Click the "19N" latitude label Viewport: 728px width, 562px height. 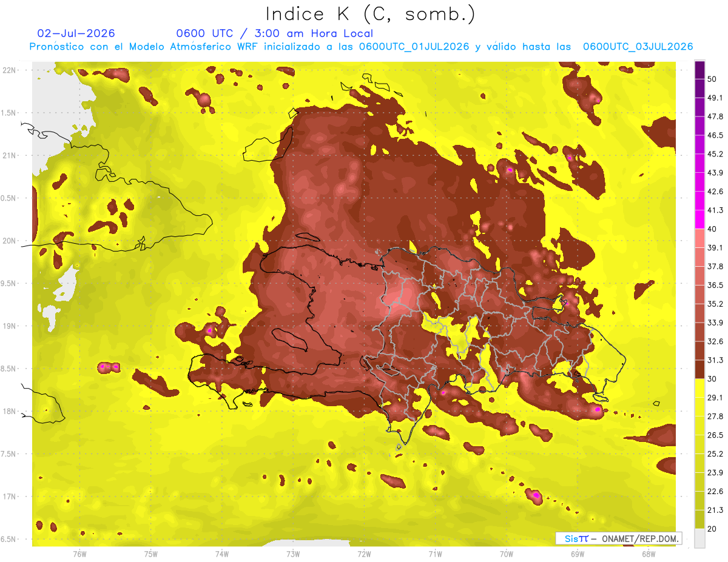click(9, 326)
